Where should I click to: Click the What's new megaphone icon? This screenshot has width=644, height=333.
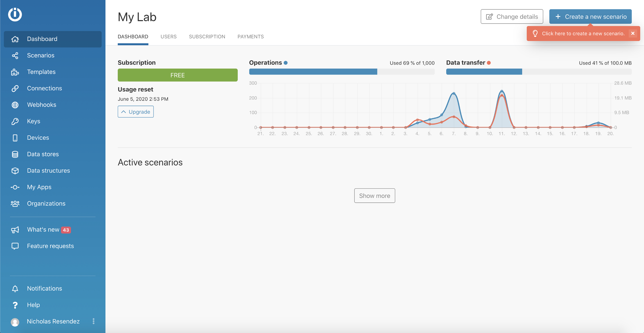tap(15, 230)
